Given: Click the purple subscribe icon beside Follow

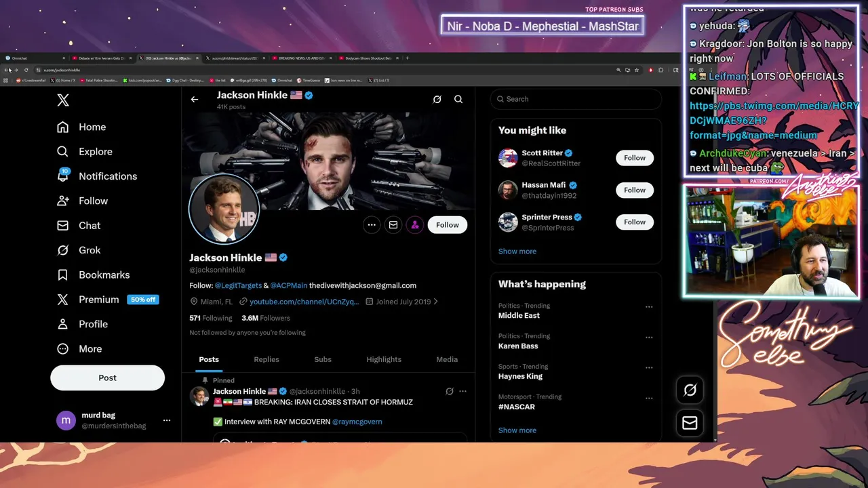Looking at the screenshot, I should 415,225.
